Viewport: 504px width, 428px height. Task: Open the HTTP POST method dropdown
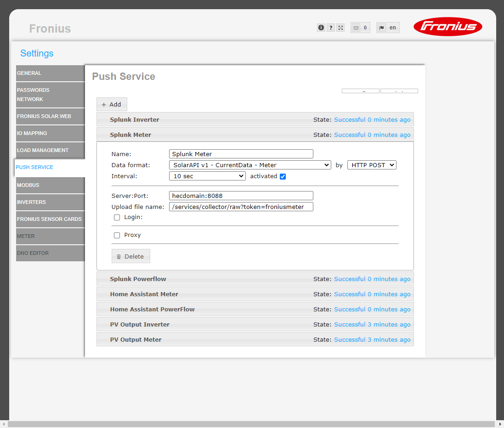(372, 165)
